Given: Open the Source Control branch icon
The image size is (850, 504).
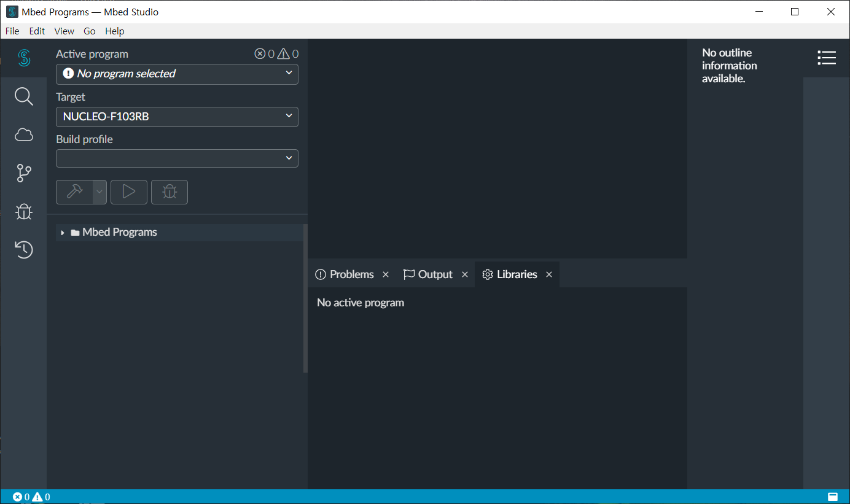Looking at the screenshot, I should click(24, 173).
